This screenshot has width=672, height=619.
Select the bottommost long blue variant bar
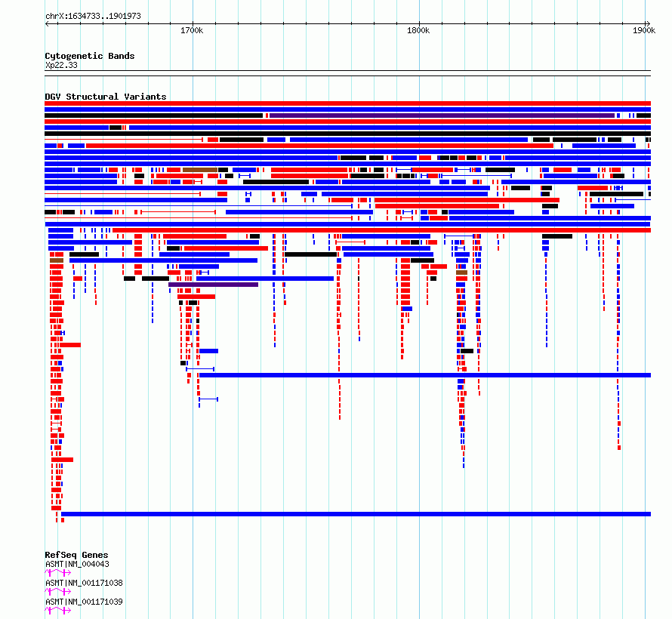(x=356, y=514)
